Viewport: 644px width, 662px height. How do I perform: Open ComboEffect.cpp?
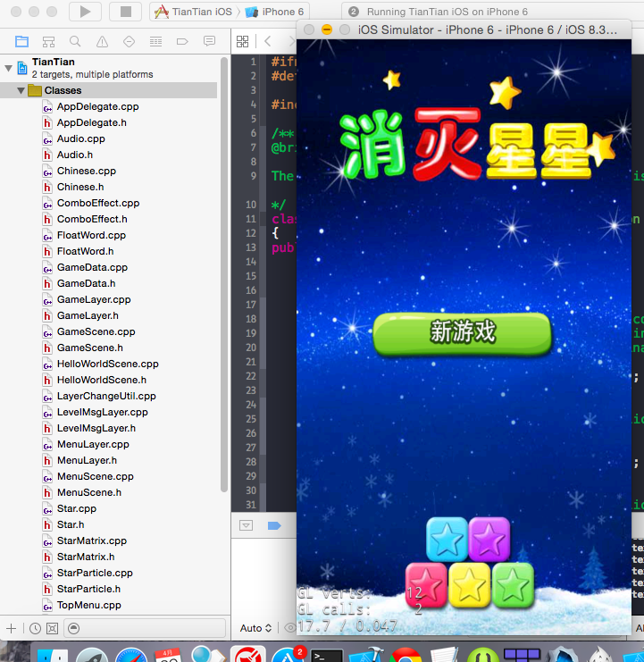(x=98, y=203)
